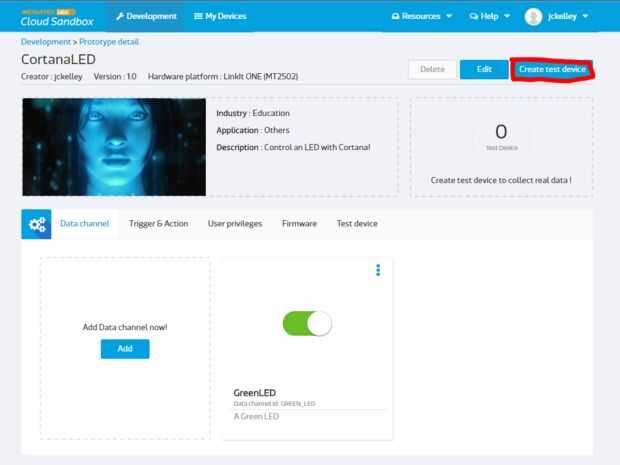Screen dimensions: 620x465
Task: Click Add to add a data channel
Action: [x=125, y=349]
